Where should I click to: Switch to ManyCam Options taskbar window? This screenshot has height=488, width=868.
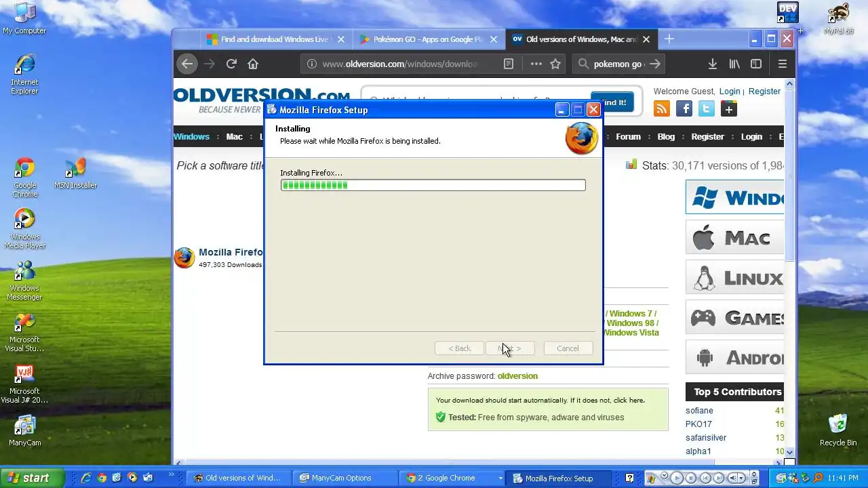345,478
